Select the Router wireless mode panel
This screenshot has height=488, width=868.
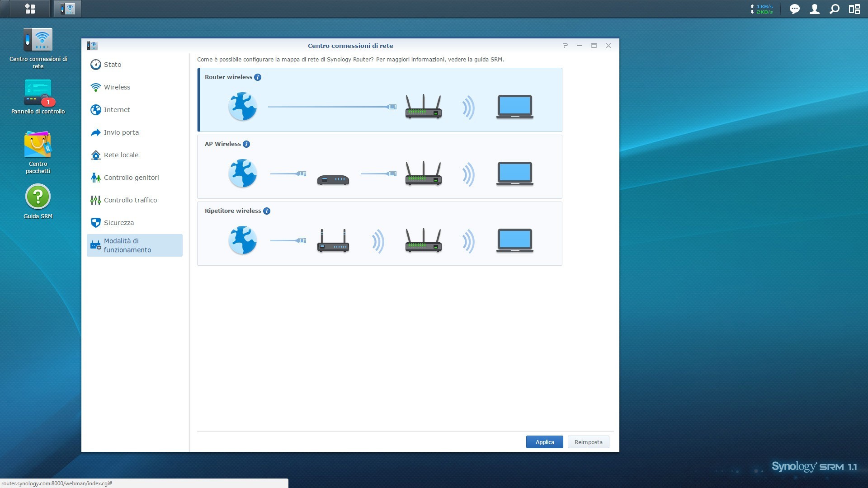(379, 100)
